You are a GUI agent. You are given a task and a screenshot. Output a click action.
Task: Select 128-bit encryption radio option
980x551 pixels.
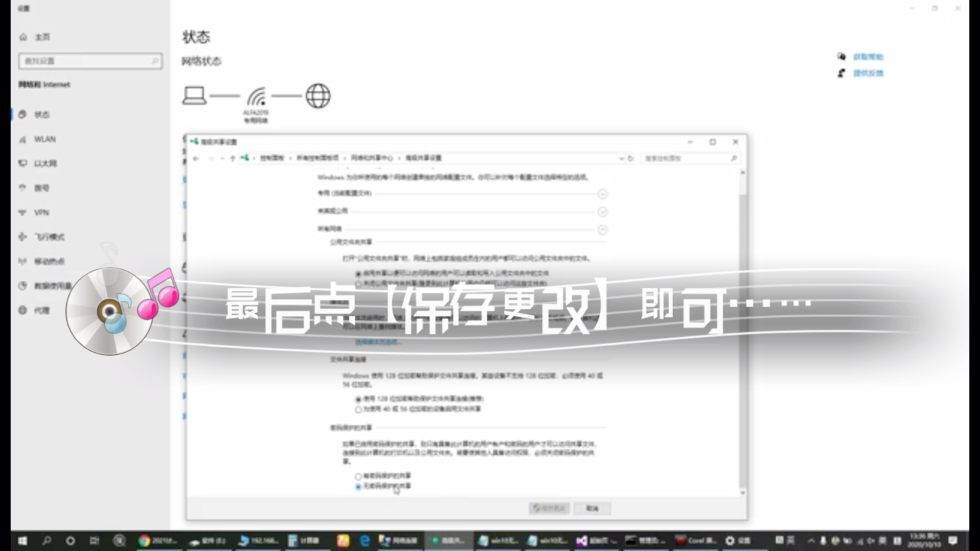tap(358, 399)
